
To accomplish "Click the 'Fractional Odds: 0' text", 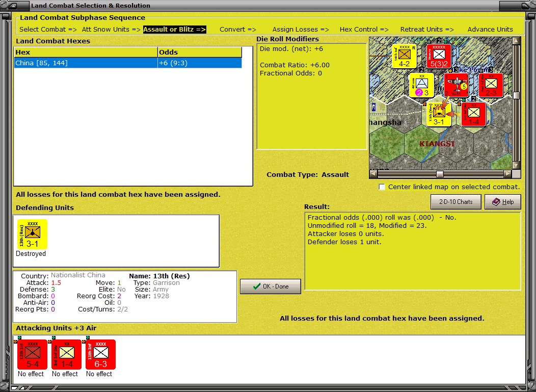I will pos(290,73).
